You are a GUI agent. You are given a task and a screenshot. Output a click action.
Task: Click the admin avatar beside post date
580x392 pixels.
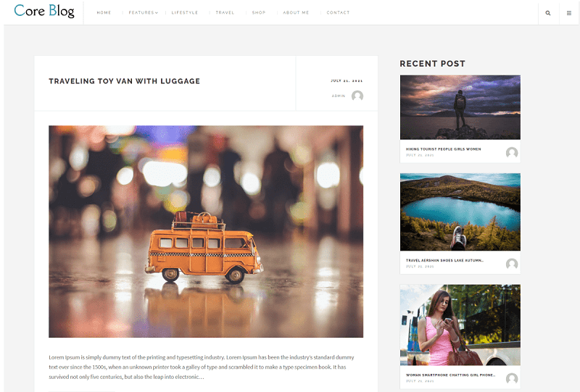pyautogui.click(x=357, y=96)
